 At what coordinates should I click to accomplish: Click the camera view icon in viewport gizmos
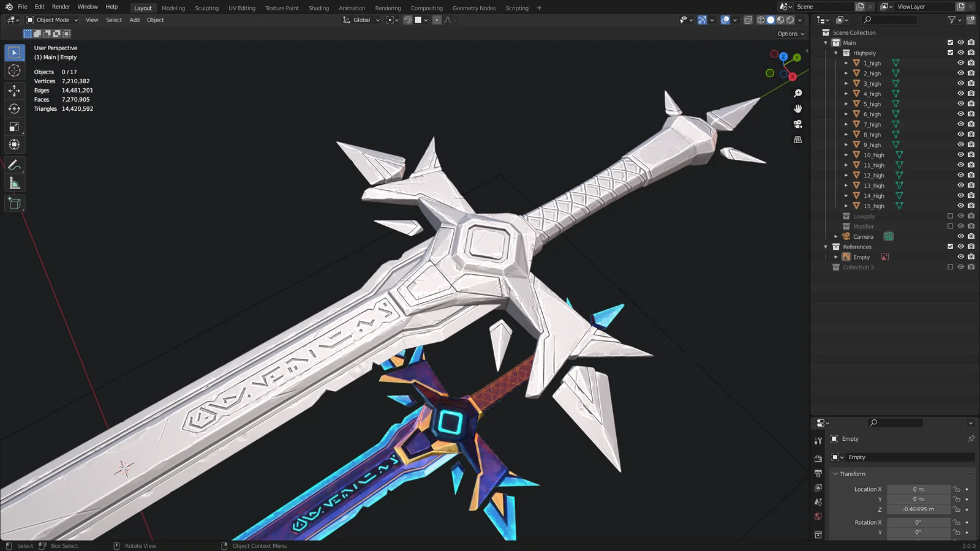[797, 123]
